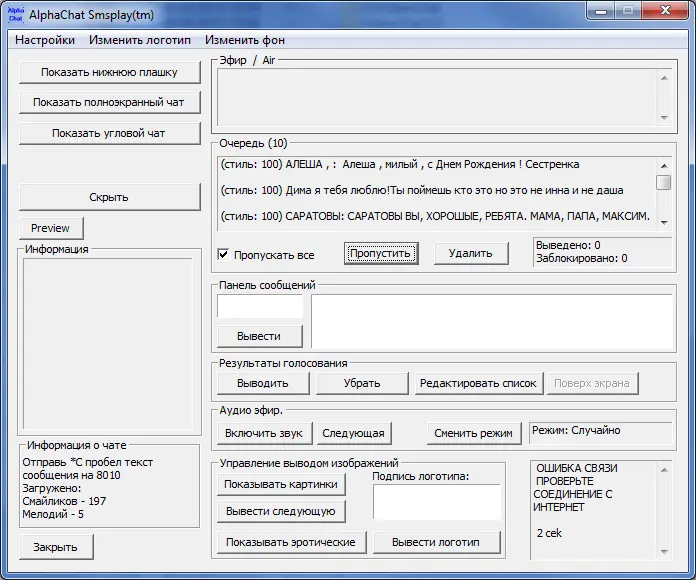Click the Мелодий - 5 info text
This screenshot has height=580, width=696.
[53, 514]
